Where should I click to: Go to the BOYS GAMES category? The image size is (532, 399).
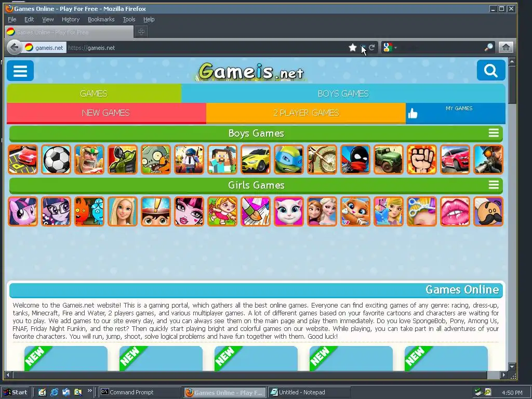coord(343,94)
